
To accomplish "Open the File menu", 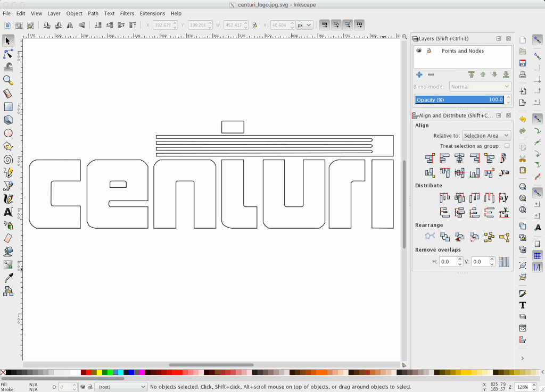I will pos(6,13).
